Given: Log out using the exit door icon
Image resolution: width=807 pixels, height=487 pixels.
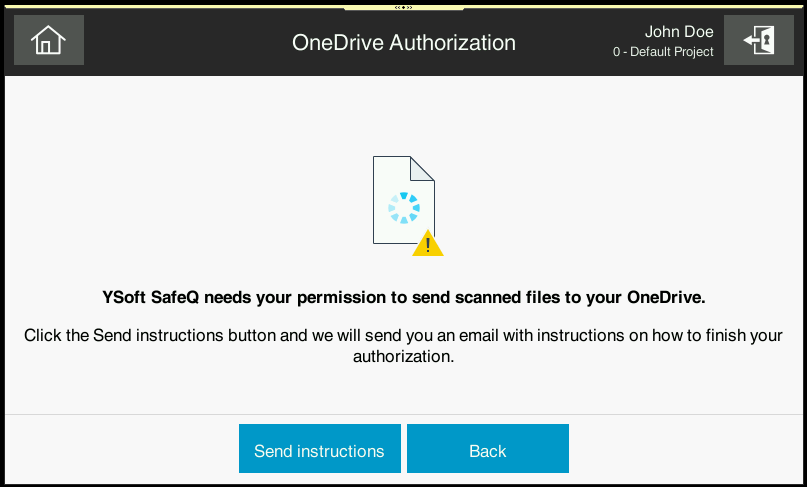Looking at the screenshot, I should pyautogui.click(x=758, y=41).
